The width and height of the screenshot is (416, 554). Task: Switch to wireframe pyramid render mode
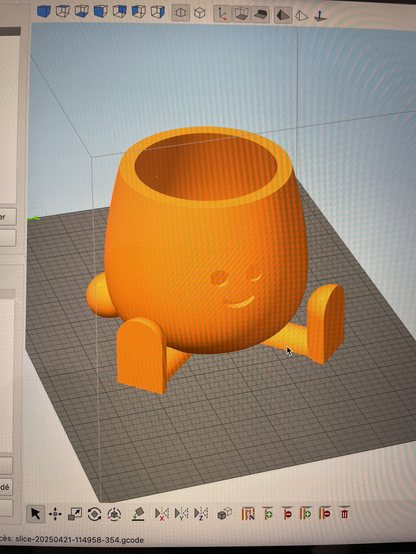(301, 16)
